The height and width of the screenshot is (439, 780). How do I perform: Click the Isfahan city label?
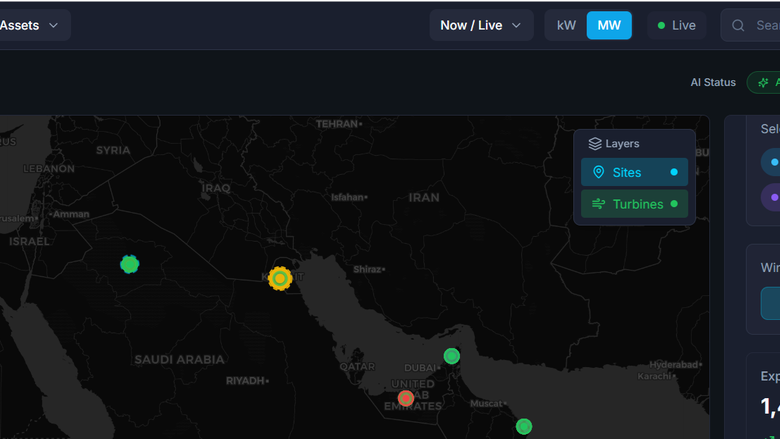[349, 197]
